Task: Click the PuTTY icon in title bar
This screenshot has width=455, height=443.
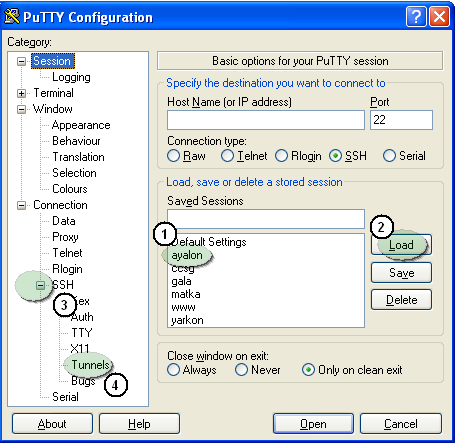Action: tap(11, 16)
